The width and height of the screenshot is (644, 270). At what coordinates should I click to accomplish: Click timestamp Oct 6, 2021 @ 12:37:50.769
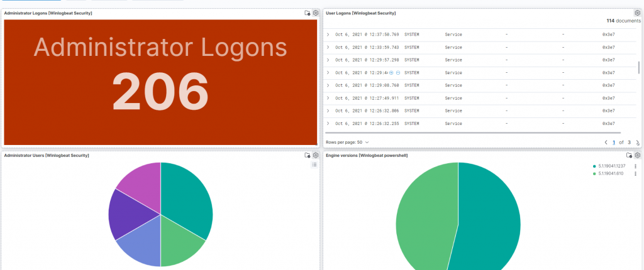(x=367, y=35)
